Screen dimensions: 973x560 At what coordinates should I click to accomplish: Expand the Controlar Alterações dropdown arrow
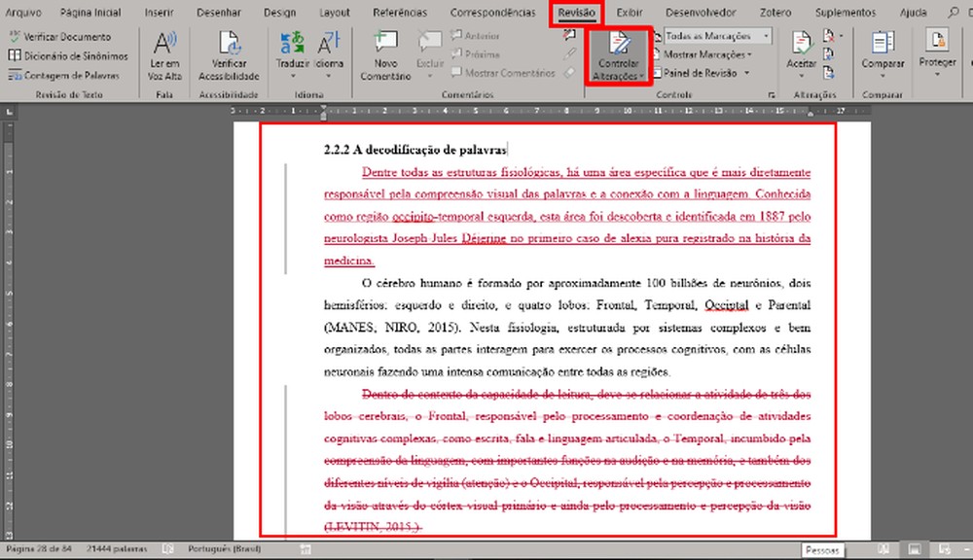tap(641, 76)
